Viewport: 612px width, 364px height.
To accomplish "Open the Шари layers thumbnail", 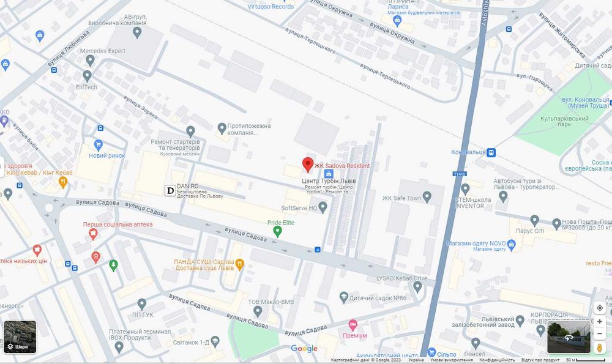I will (20, 337).
